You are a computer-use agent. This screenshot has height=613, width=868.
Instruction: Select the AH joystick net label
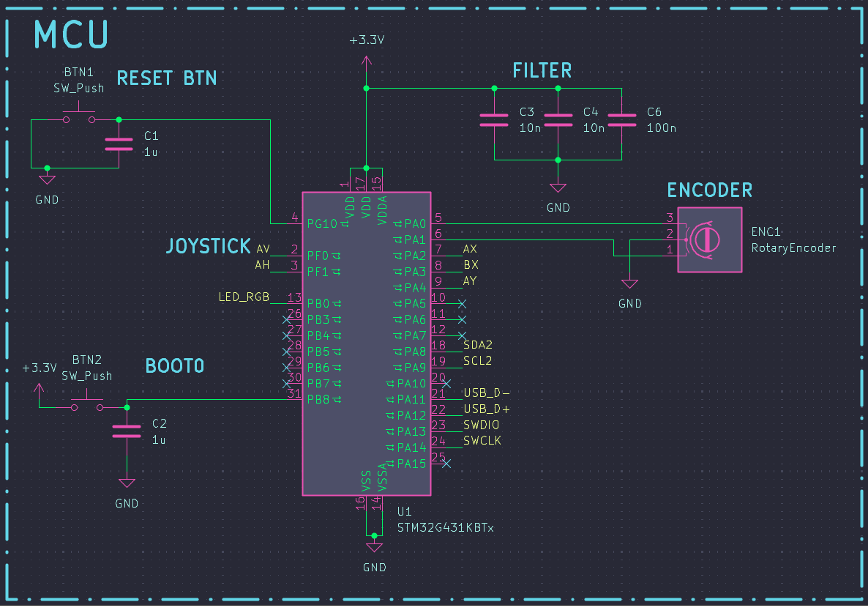coord(263,265)
